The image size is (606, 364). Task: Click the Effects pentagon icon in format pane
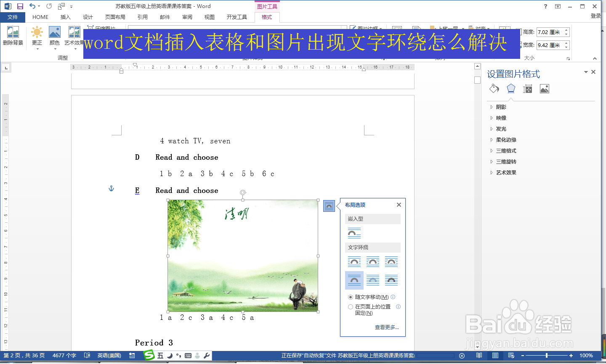pos(510,89)
